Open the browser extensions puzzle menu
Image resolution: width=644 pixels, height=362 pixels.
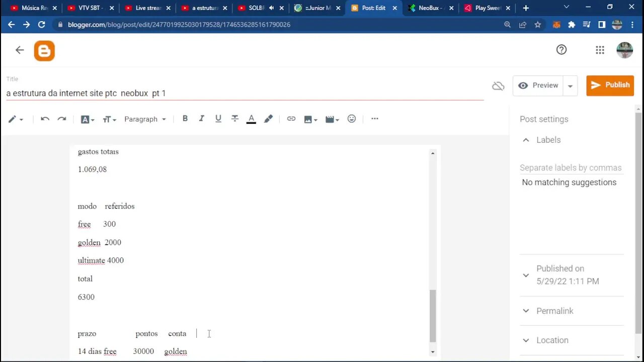point(572,25)
